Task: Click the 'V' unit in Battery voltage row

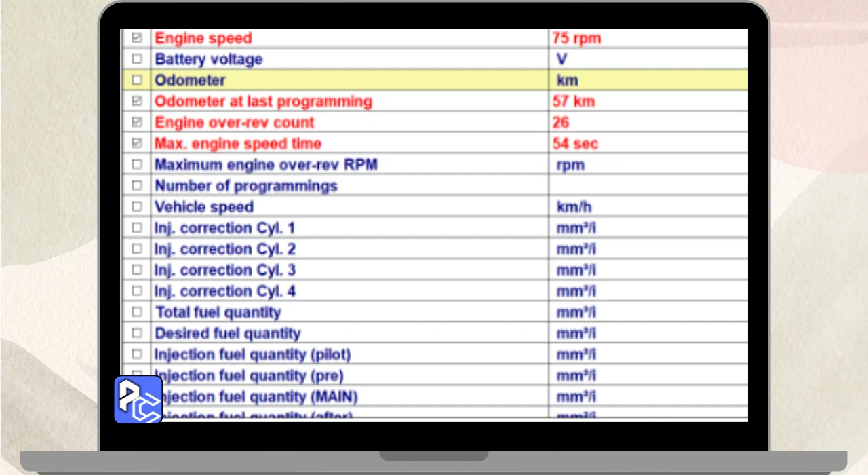Action: [x=561, y=59]
